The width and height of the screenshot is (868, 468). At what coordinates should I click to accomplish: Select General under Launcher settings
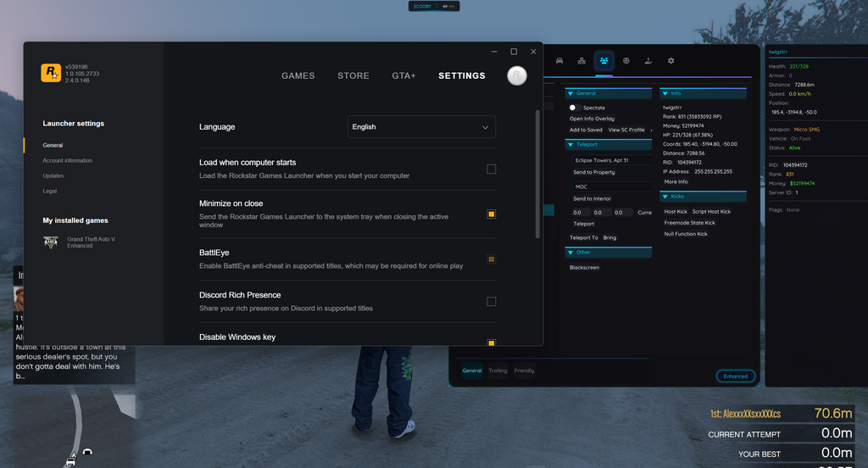pyautogui.click(x=53, y=145)
